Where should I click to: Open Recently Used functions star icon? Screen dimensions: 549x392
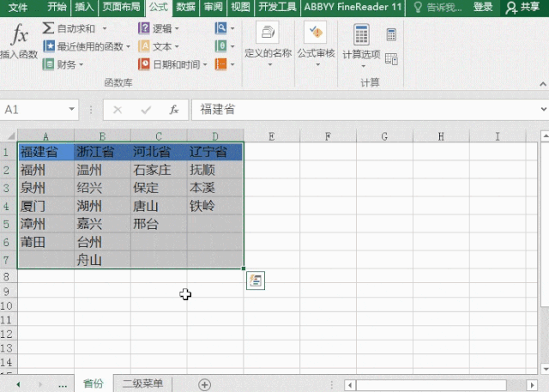click(x=49, y=46)
